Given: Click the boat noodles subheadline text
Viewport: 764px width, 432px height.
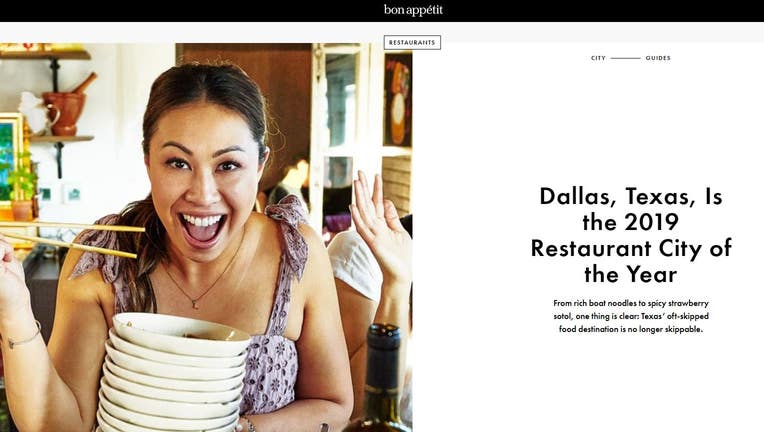Looking at the screenshot, I should click(x=631, y=316).
